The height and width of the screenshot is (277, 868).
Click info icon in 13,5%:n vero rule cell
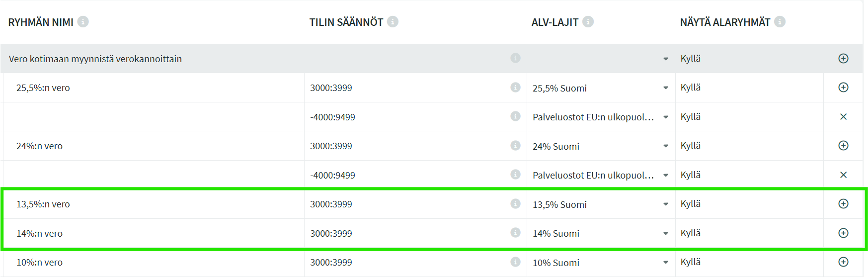(515, 204)
